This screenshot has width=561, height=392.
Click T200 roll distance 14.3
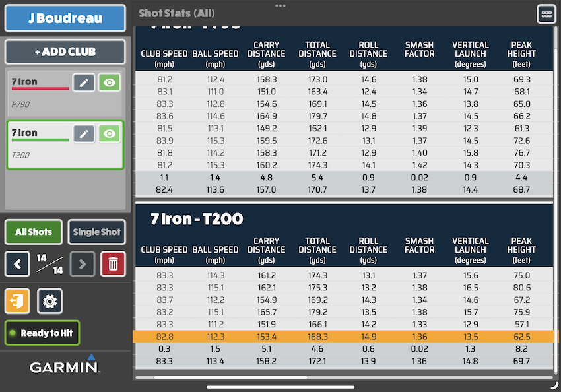368,300
